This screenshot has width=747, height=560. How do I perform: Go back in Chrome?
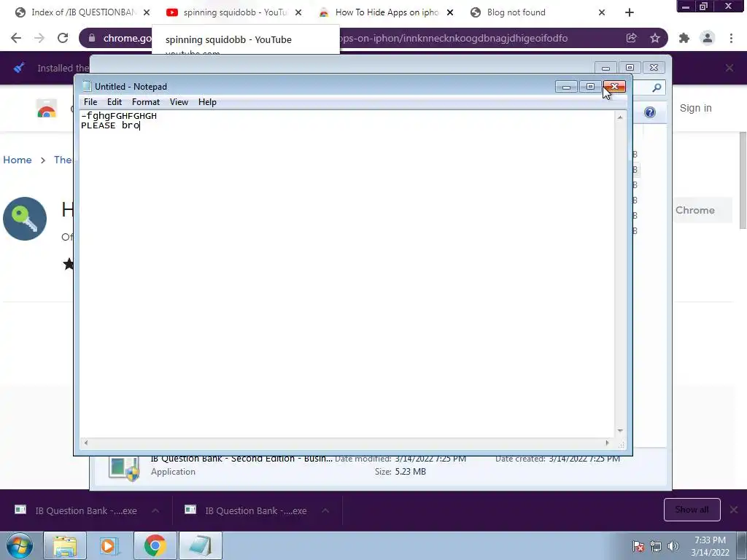pos(16,38)
